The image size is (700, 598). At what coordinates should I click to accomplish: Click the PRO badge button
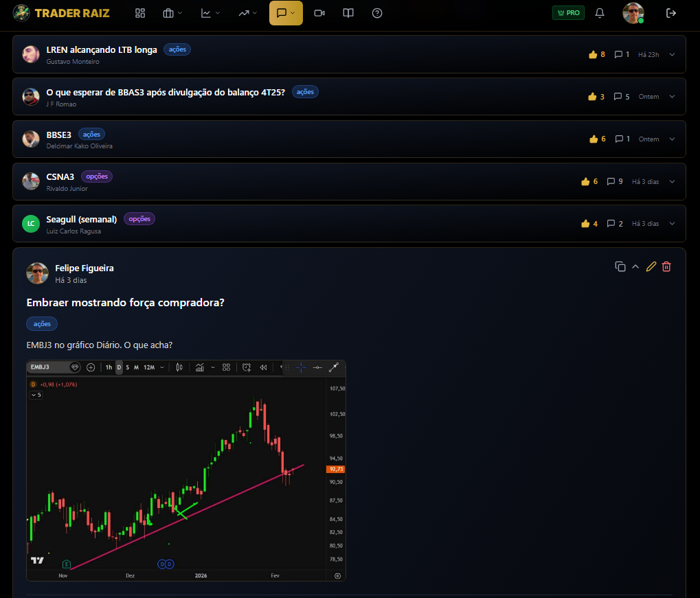pos(568,13)
